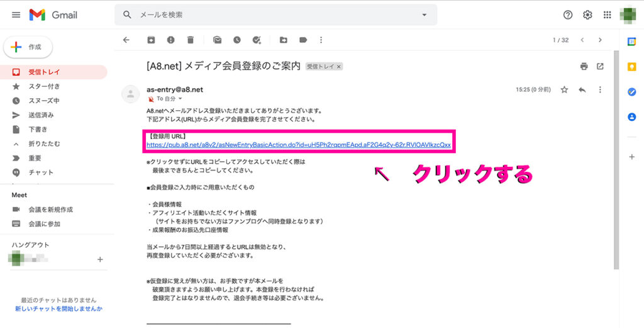Click 新しいチャットを開始しませんか link
This screenshot has width=644, height=328.
[58, 308]
